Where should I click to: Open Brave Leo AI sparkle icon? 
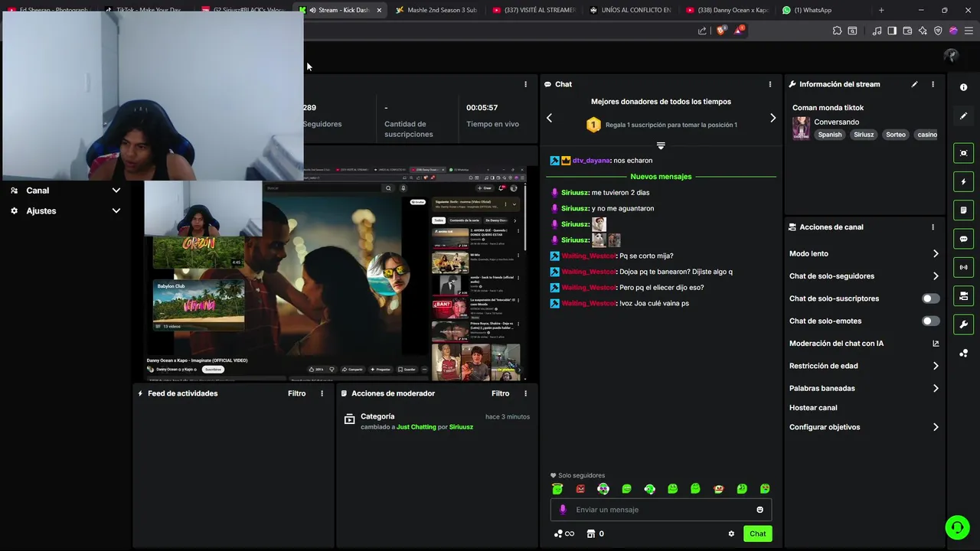pyautogui.click(x=923, y=31)
